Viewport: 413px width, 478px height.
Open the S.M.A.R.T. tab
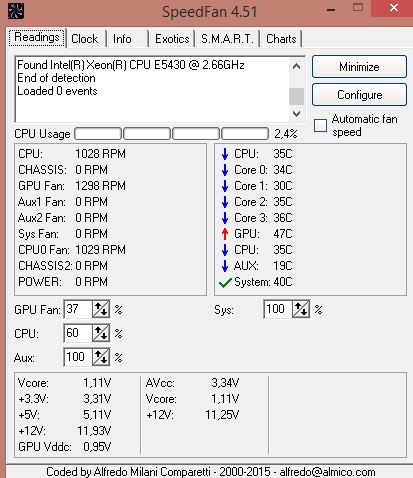click(228, 39)
